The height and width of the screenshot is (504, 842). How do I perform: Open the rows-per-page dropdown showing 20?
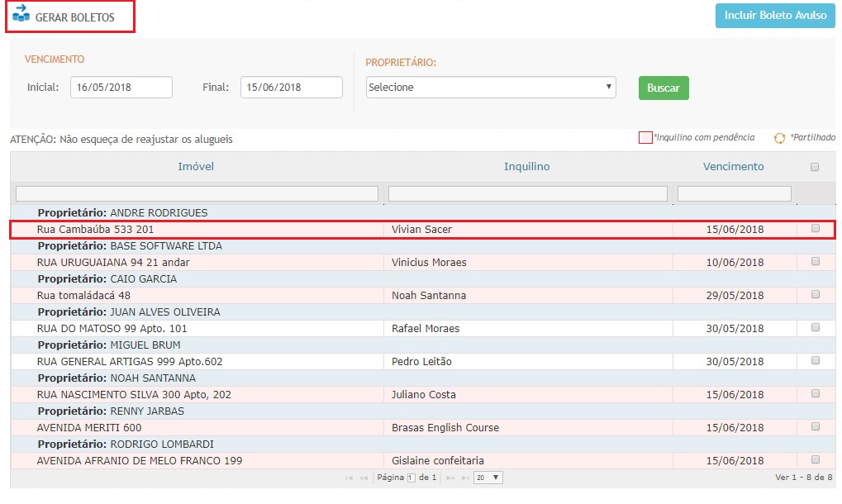point(488,478)
